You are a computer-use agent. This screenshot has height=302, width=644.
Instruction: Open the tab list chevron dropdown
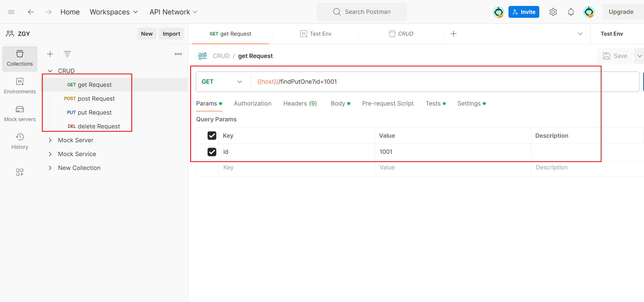click(x=580, y=34)
